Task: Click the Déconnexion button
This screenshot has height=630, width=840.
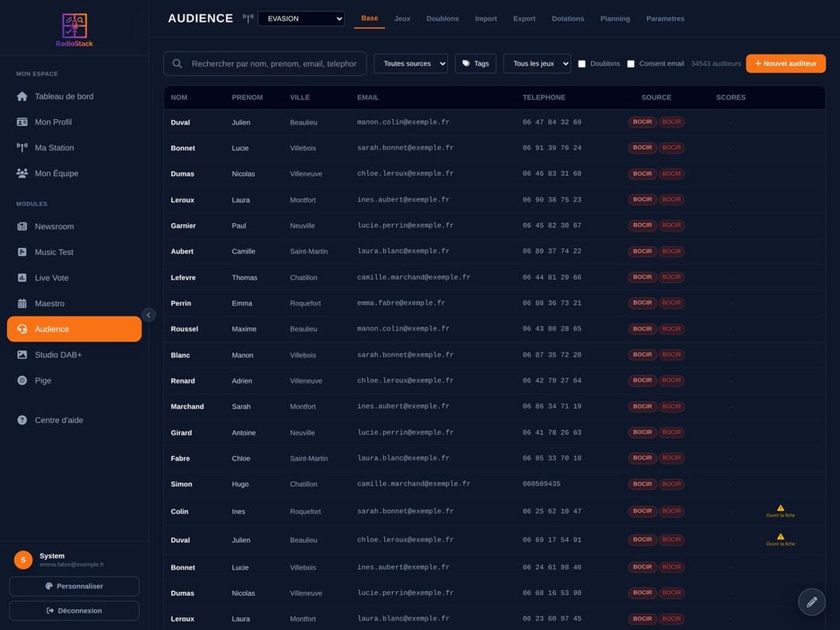Action: pos(75,611)
